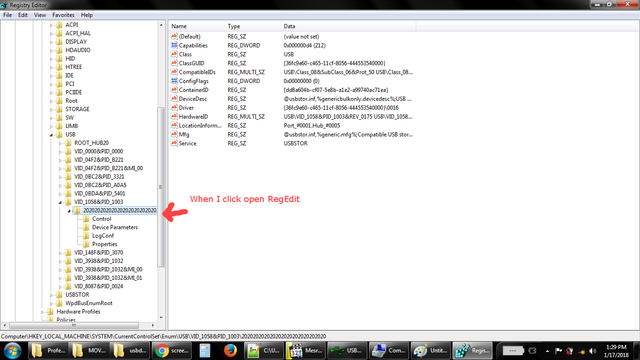Select the Device Parameters folder icon
Image resolution: width=640 pixels, height=360 pixels.
point(86,227)
